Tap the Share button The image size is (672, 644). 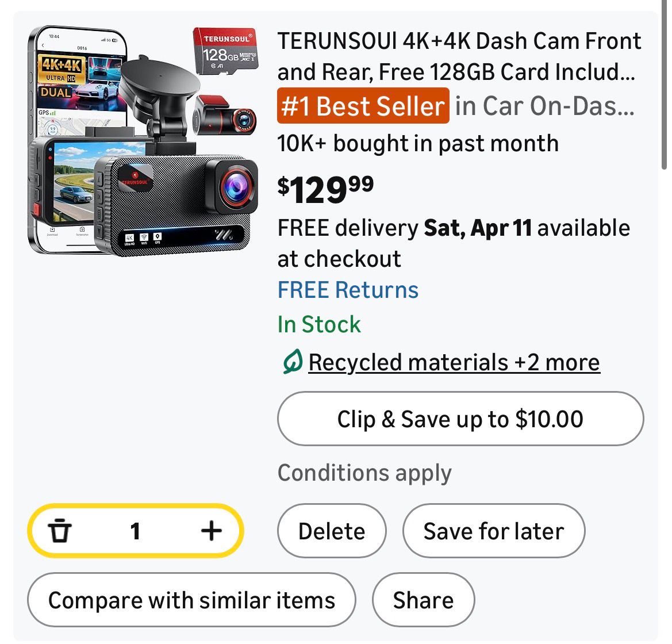423,600
